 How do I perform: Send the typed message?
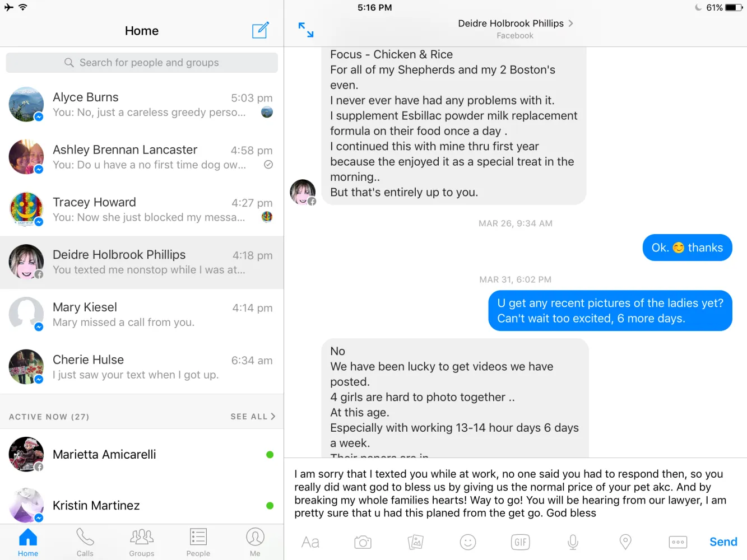click(x=723, y=542)
